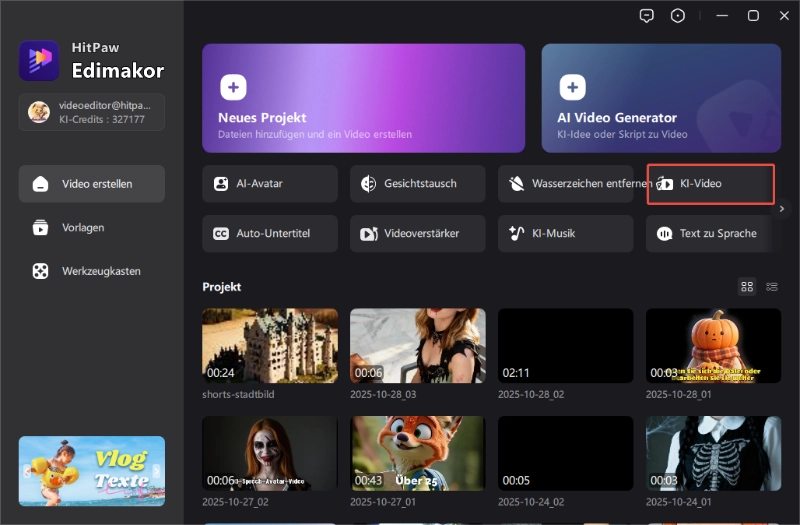Launch the Gesichtstausch face swap tool
The width and height of the screenshot is (800, 525).
coord(418,184)
